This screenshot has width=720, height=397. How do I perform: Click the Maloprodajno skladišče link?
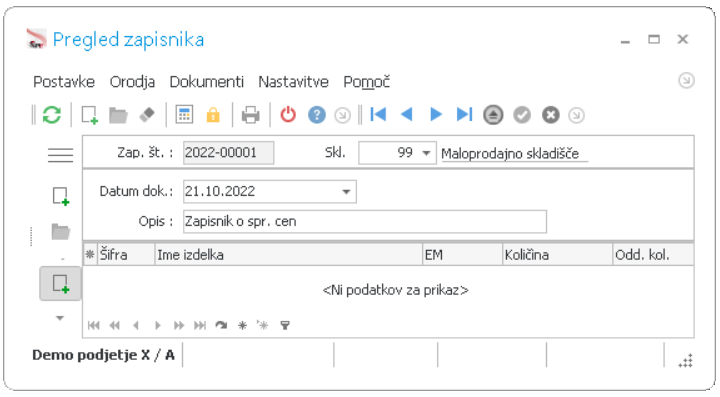coord(510,153)
